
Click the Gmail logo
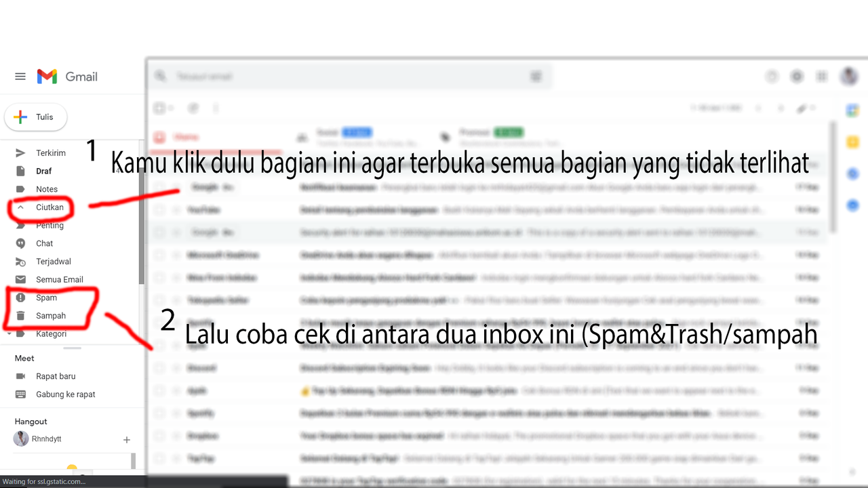[67, 77]
